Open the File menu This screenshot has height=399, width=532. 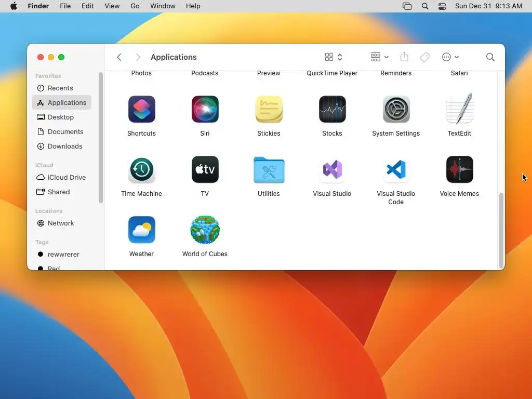[x=65, y=6]
